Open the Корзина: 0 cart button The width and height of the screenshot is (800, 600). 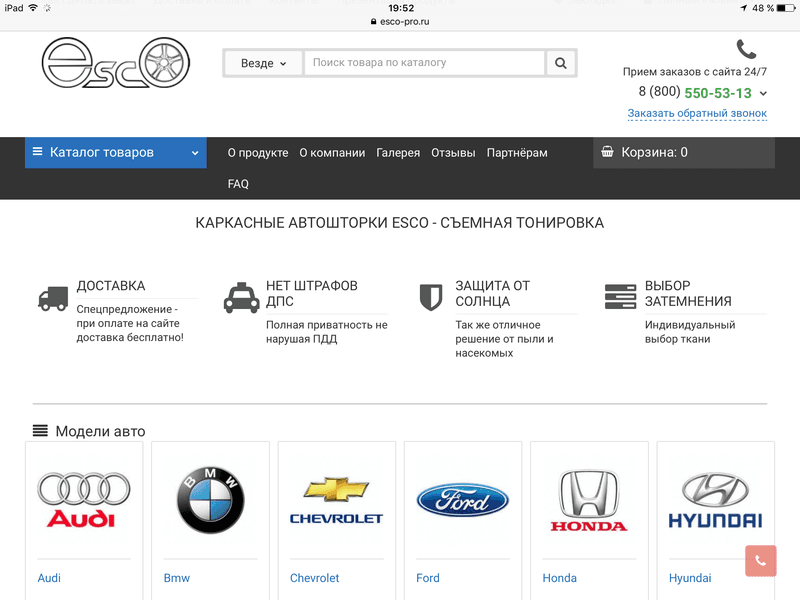coord(684,152)
